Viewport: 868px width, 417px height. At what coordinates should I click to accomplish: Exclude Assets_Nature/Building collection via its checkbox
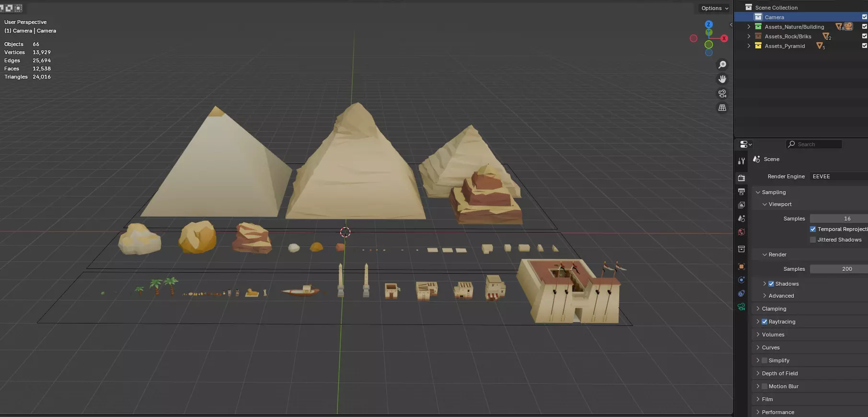point(865,26)
